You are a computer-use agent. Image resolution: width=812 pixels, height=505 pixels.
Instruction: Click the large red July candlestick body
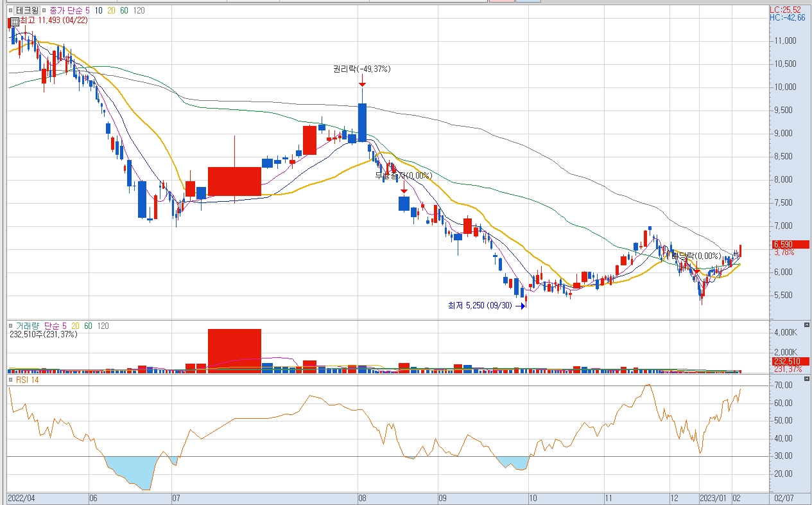tap(234, 181)
